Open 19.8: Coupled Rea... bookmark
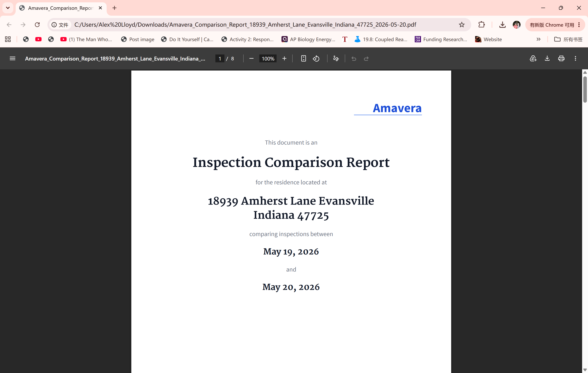Viewport: 588px width, 373px height. coord(381,39)
